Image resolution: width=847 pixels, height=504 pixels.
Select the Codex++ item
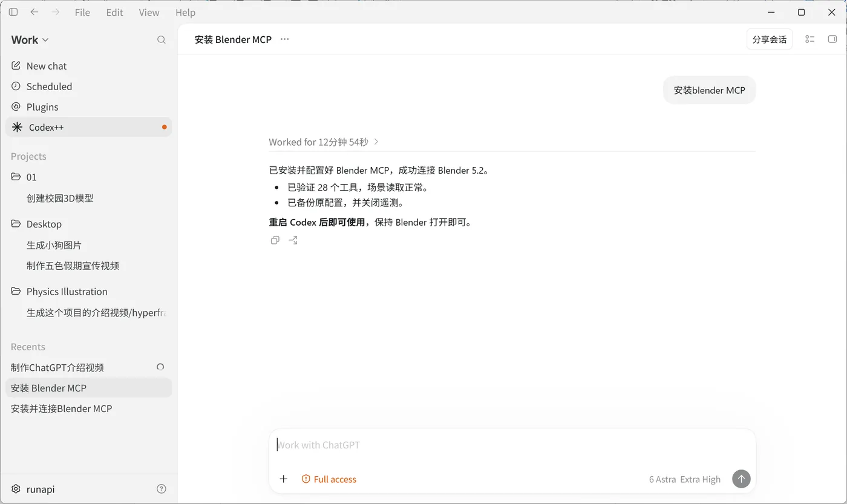[88, 127]
